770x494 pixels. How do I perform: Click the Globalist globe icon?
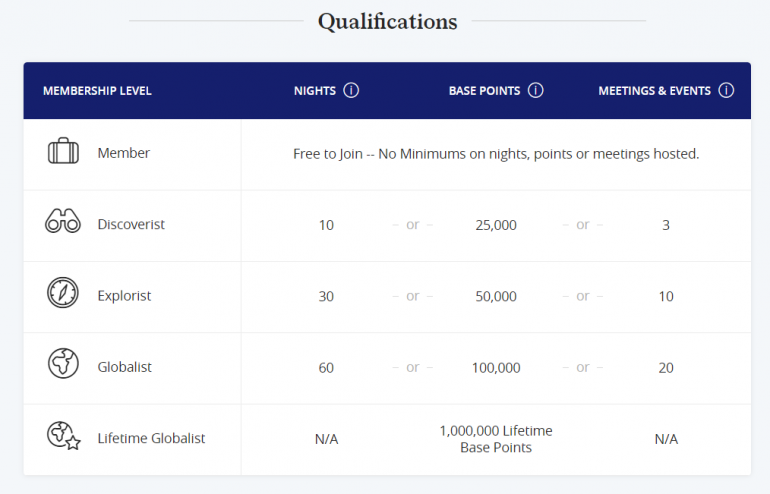click(x=63, y=366)
